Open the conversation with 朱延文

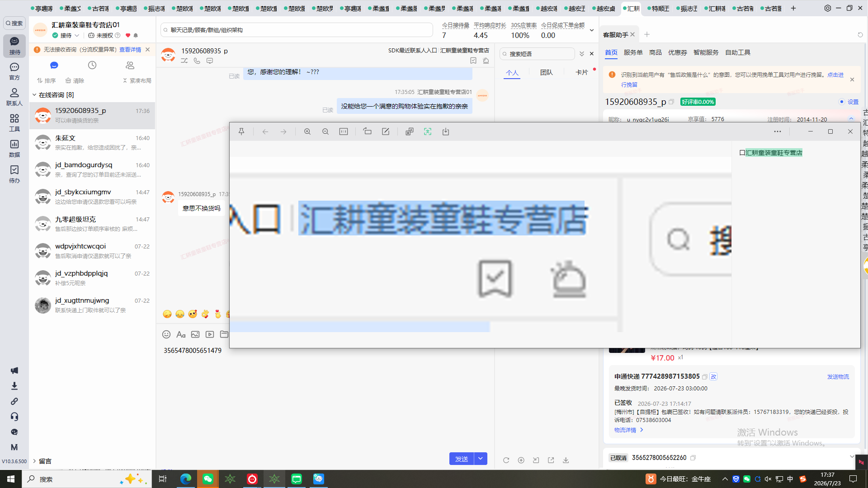[x=92, y=143]
